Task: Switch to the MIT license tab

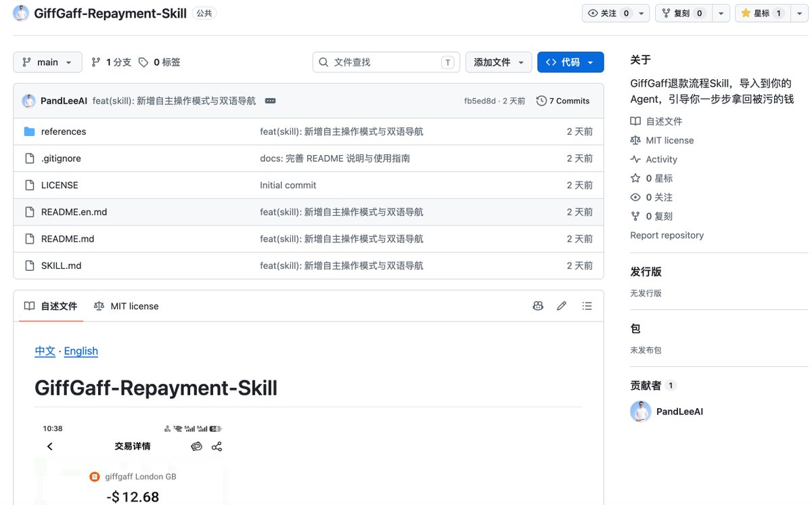Action: tap(127, 306)
